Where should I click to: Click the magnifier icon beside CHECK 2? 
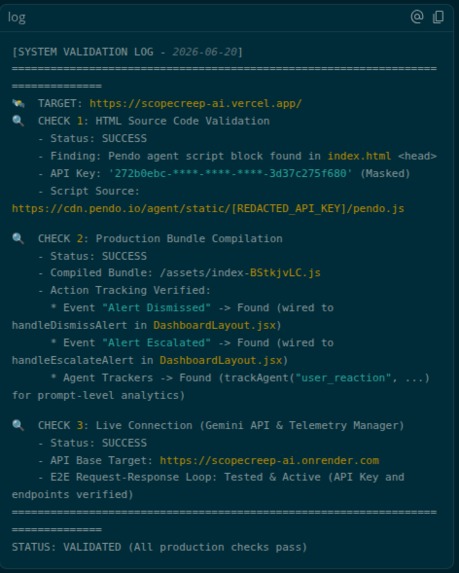pos(18,239)
